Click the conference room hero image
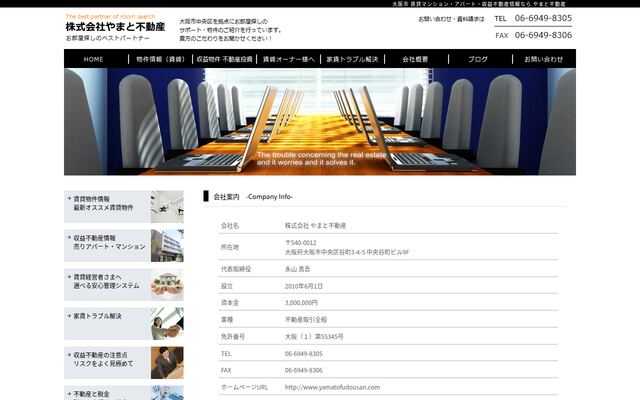 (320, 122)
